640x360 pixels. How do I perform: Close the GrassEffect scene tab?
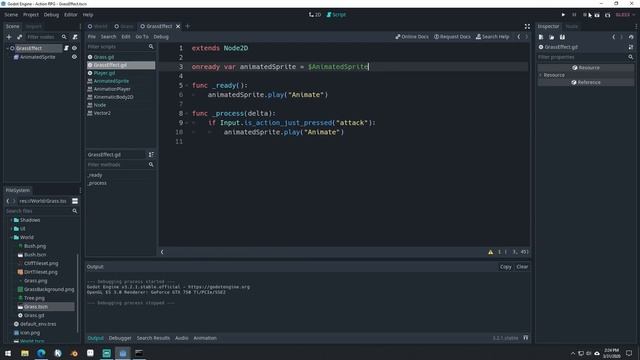(178, 27)
